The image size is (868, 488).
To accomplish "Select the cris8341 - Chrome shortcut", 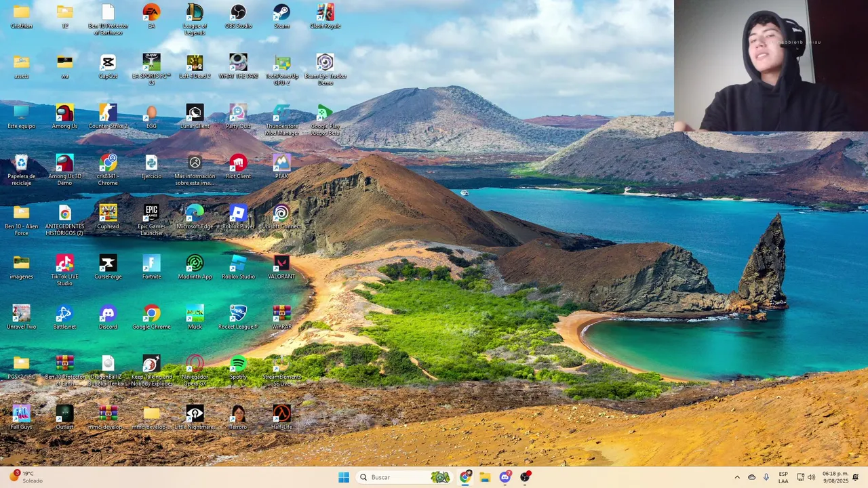I will tap(108, 170).
